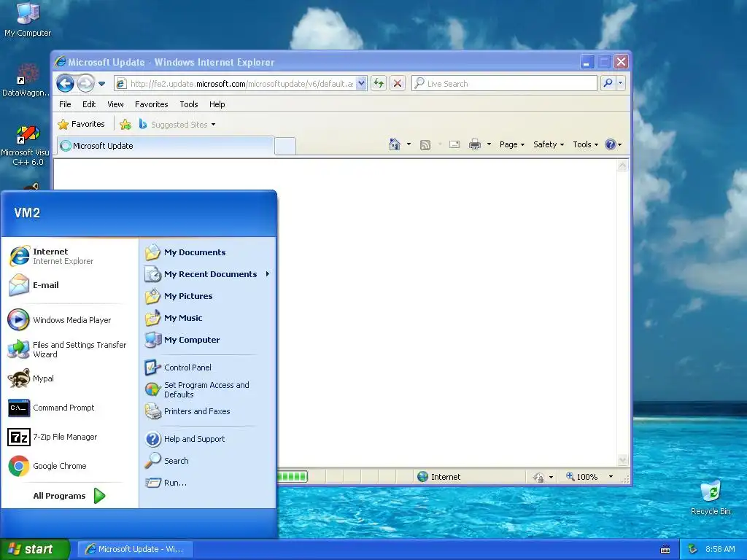This screenshot has height=560, width=747.
Task: Click the Protected Mode status bar icon
Action: (538, 477)
